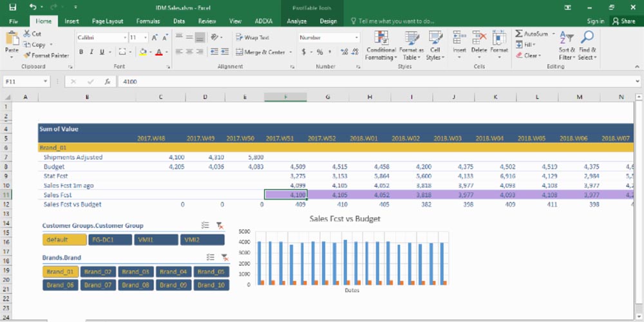The image size is (644, 322).
Task: Click the Share button
Action: point(623,21)
